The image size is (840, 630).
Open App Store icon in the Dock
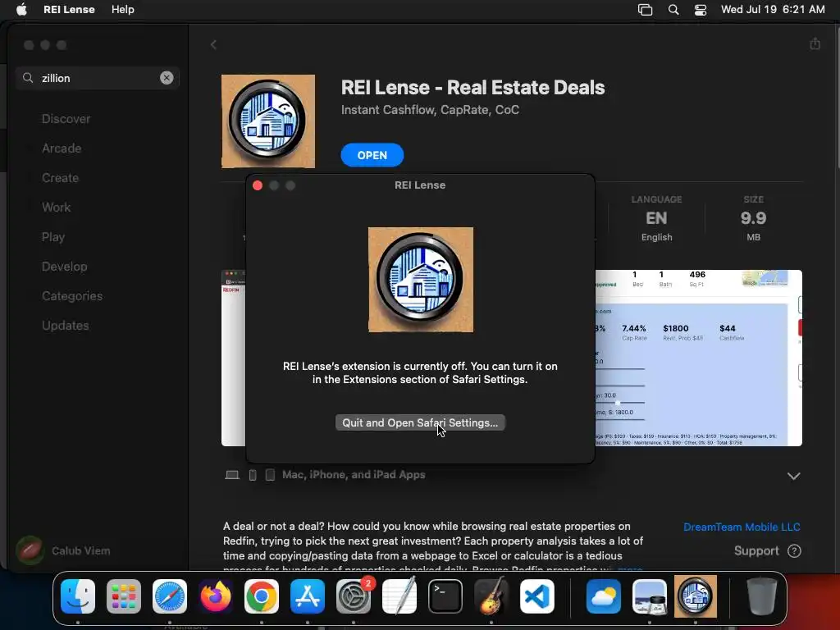pos(308,596)
